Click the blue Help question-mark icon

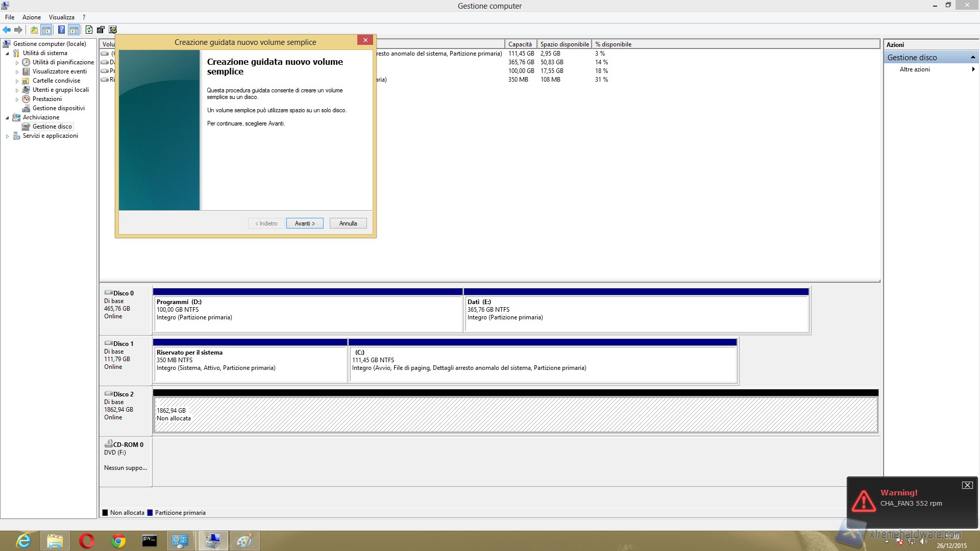[61, 30]
